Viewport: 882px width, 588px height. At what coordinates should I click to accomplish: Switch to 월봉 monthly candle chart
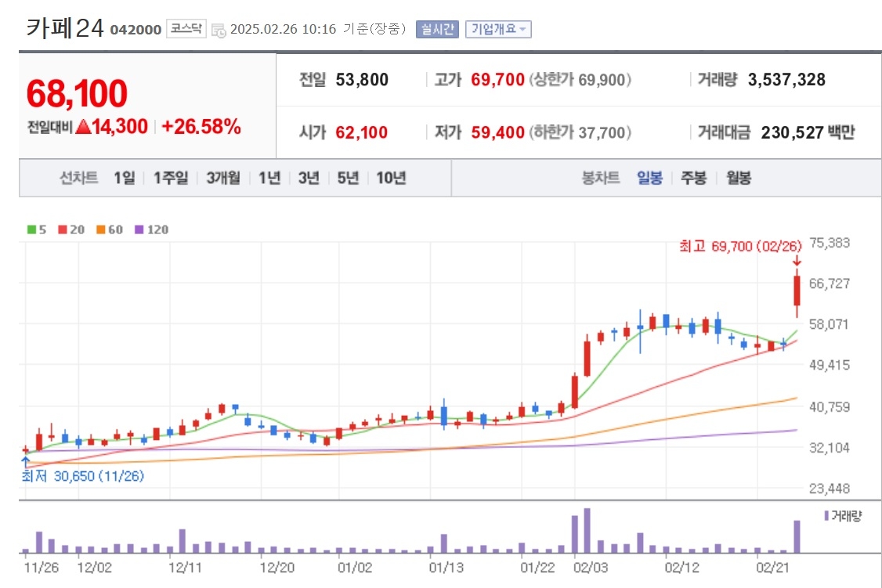click(738, 179)
